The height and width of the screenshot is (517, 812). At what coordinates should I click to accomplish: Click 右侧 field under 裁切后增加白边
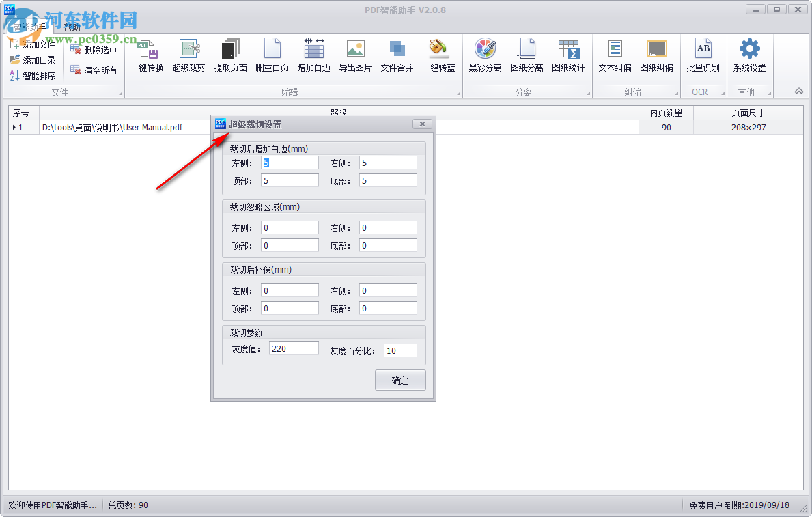(388, 163)
